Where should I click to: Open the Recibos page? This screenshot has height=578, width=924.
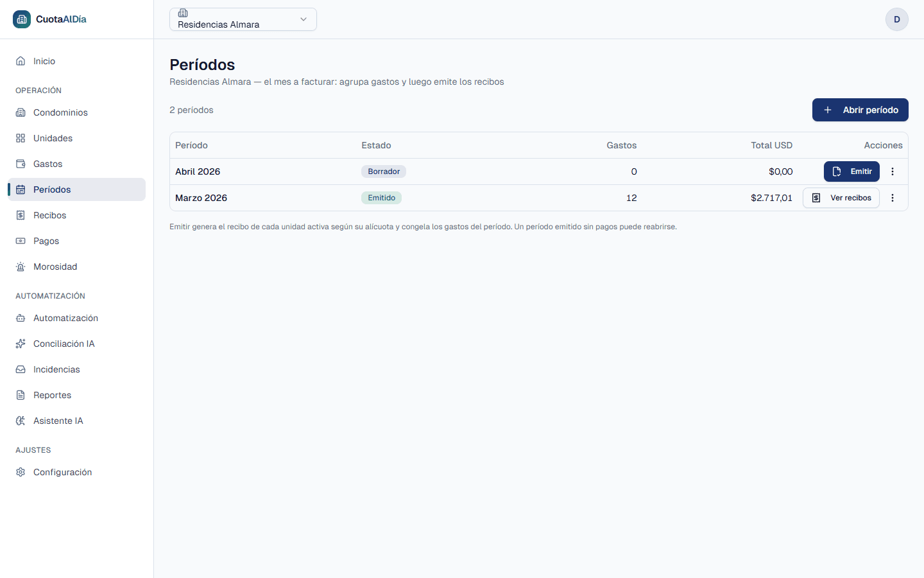(77, 215)
